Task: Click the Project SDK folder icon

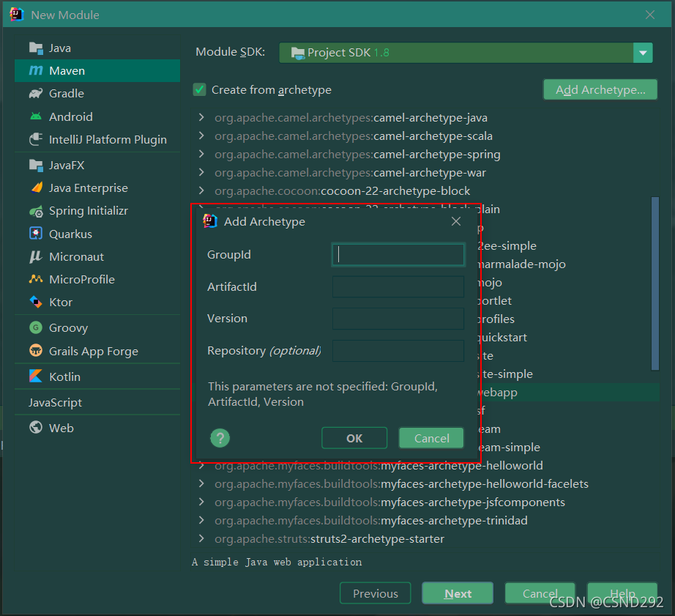Action: [x=297, y=53]
